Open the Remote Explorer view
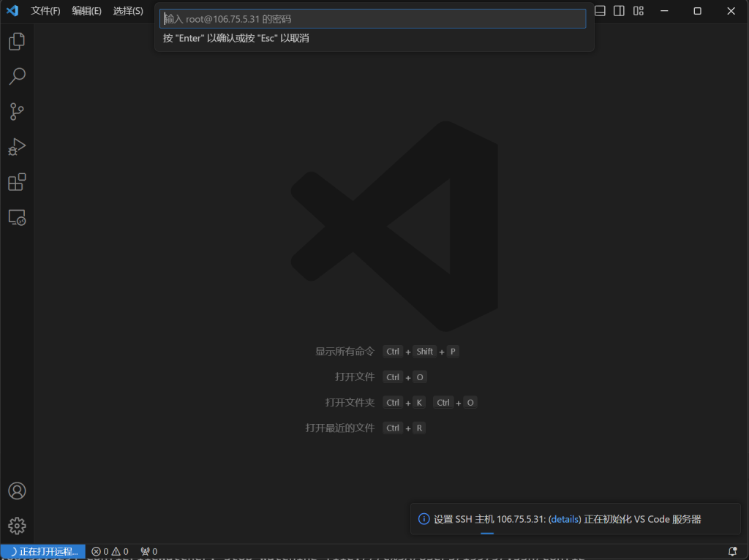Image resolution: width=749 pixels, height=560 pixels. 17,217
